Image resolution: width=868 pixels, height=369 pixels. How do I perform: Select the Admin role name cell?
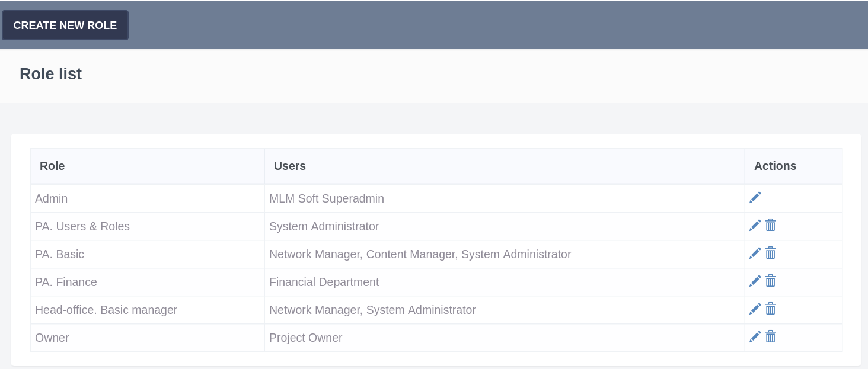52,199
